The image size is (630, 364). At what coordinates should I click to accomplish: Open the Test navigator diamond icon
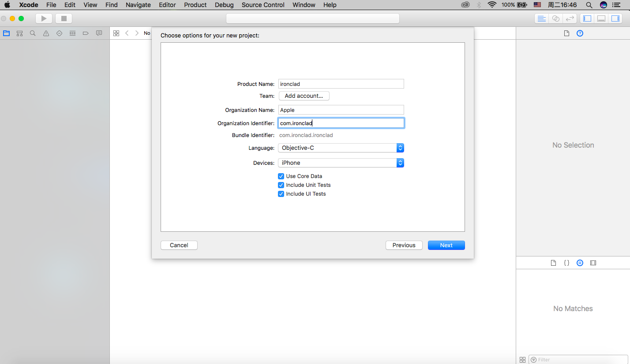tap(59, 33)
